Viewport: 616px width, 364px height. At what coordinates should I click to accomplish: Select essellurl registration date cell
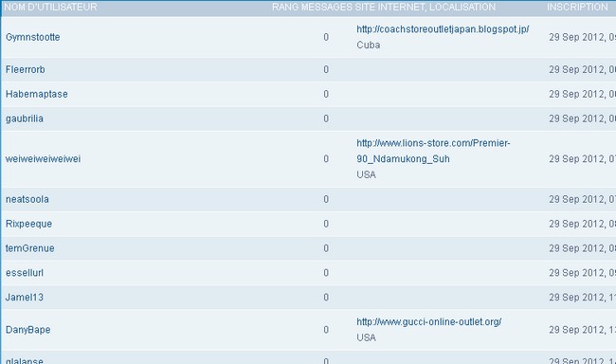pos(582,273)
